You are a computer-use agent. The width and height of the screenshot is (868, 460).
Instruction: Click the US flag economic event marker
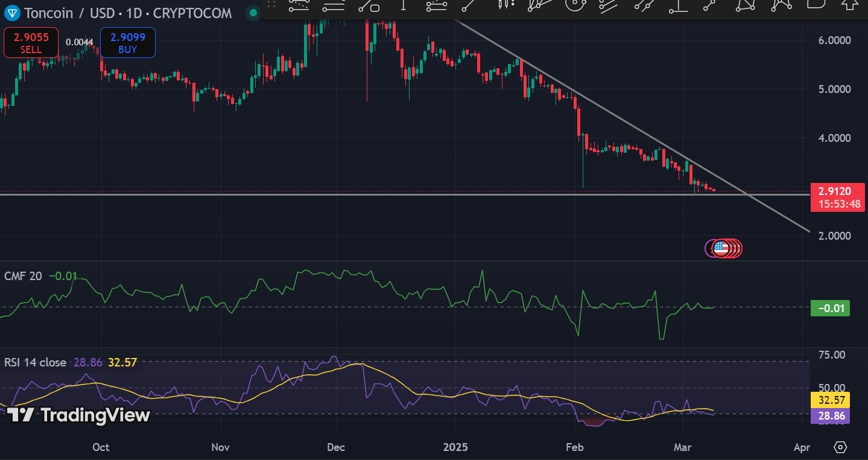click(x=723, y=248)
